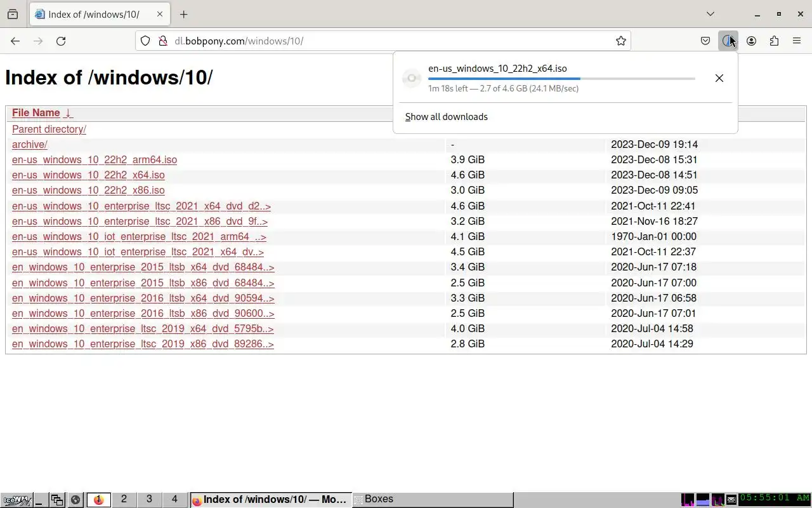Download enterprise 2015 ltsb x64 ISO

tap(143, 267)
